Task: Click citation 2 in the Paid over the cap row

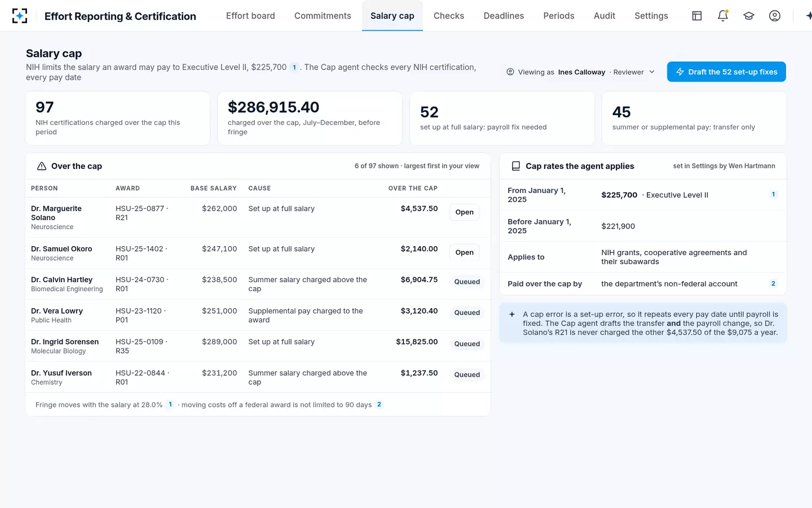Action: (773, 284)
